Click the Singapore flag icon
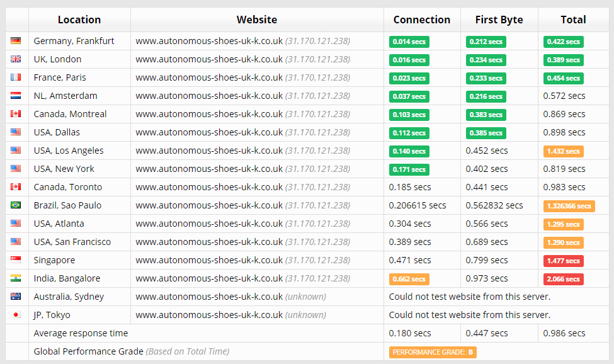Screen dimensions: 614x364 (x=16, y=260)
